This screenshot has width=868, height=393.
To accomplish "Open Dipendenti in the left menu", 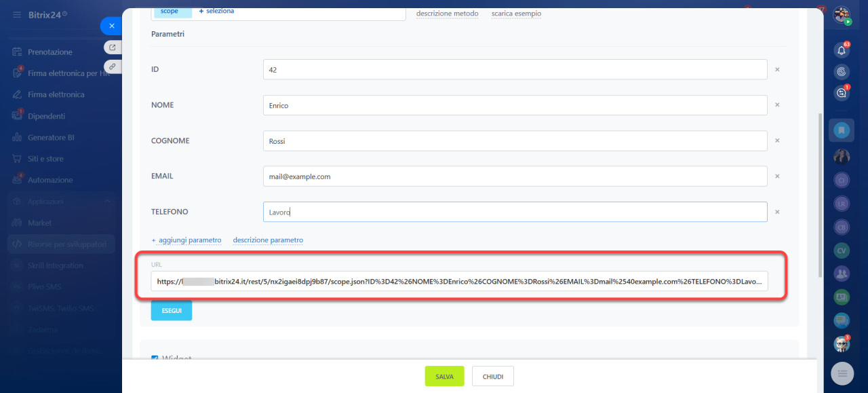I will coord(46,116).
